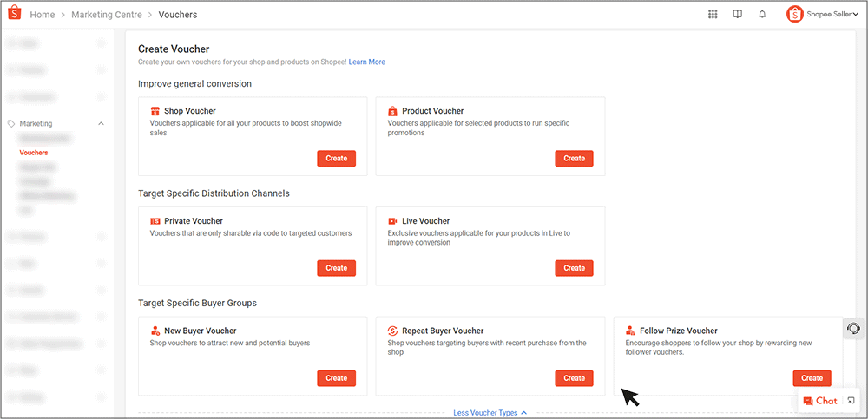Open the apps grid icon
Viewport: 868px width, 419px height.
pyautogui.click(x=713, y=15)
